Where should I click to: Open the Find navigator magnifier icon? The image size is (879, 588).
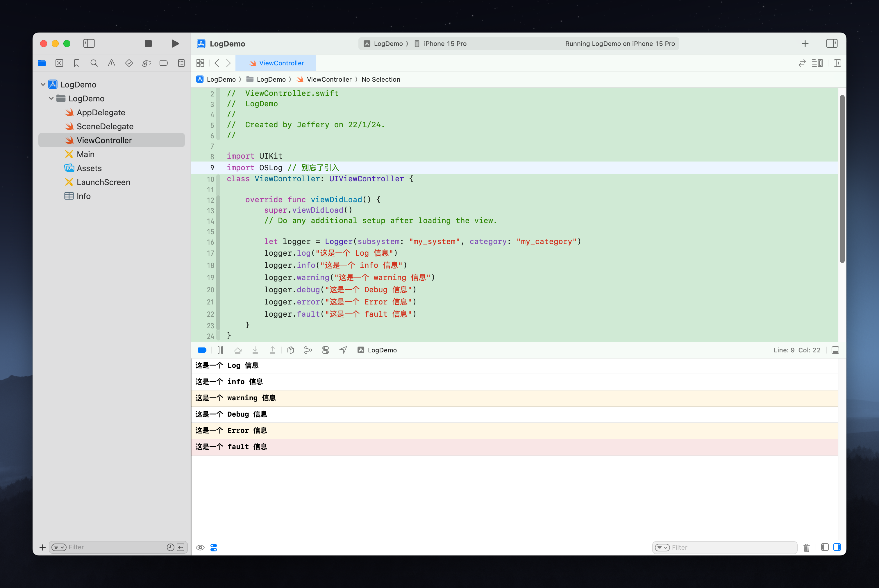(x=94, y=63)
